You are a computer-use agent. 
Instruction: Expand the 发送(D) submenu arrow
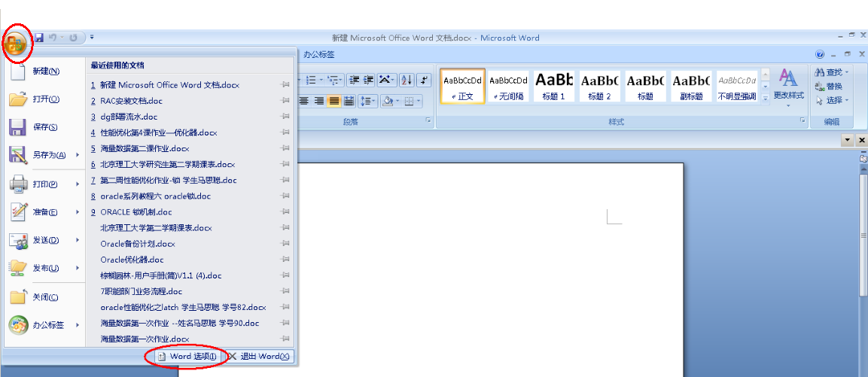pos(78,240)
